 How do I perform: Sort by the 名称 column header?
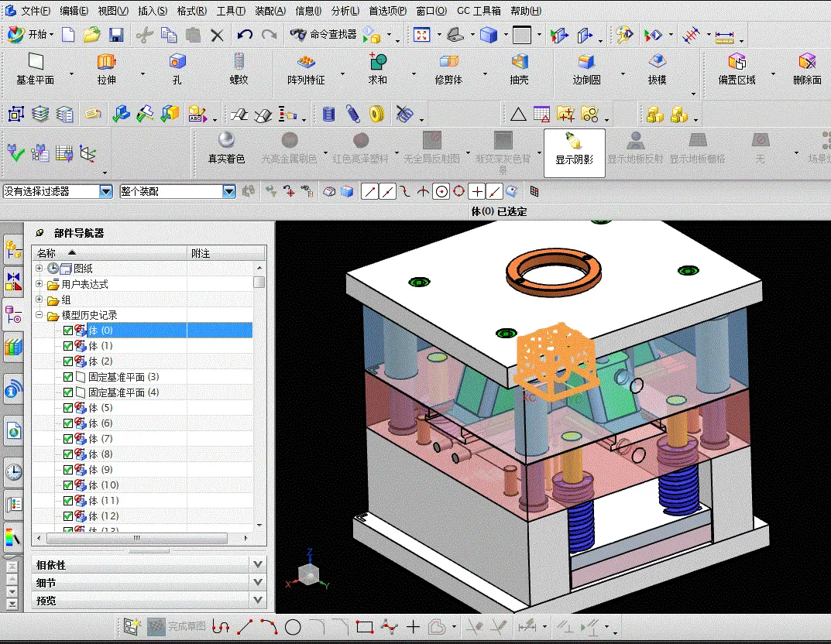pyautogui.click(x=109, y=253)
